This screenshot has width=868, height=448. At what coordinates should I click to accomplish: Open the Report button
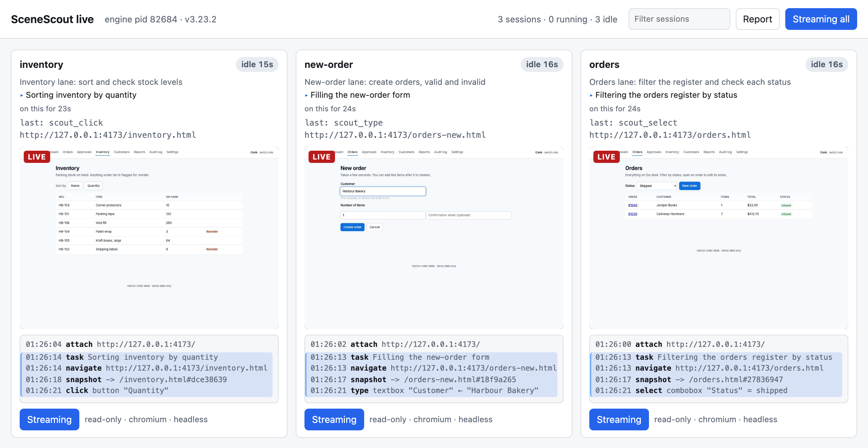(757, 19)
